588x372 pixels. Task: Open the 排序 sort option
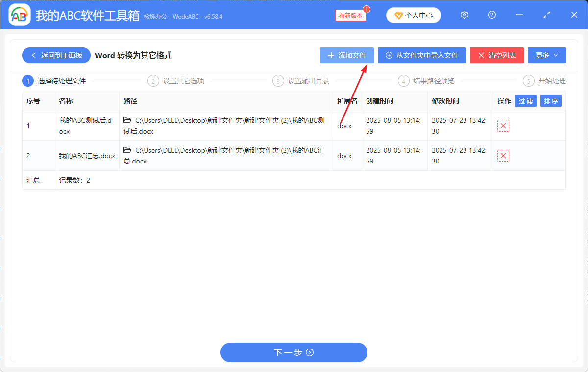[551, 101]
